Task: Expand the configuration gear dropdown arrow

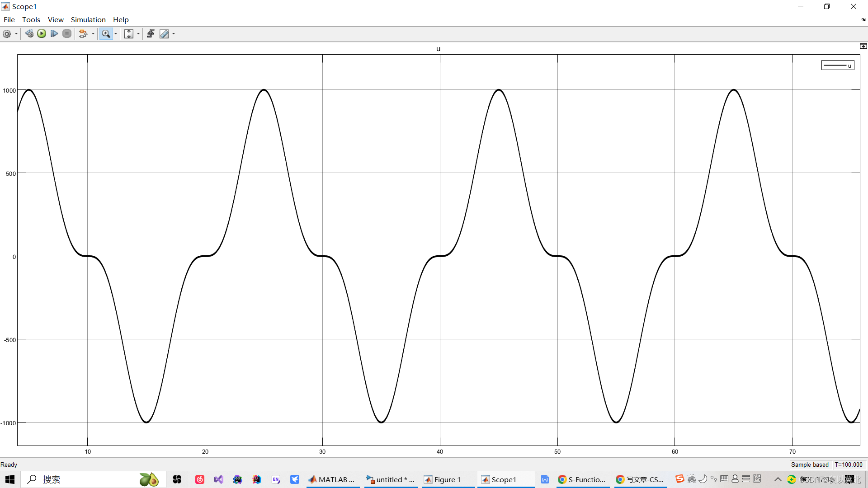Action: click(16, 34)
